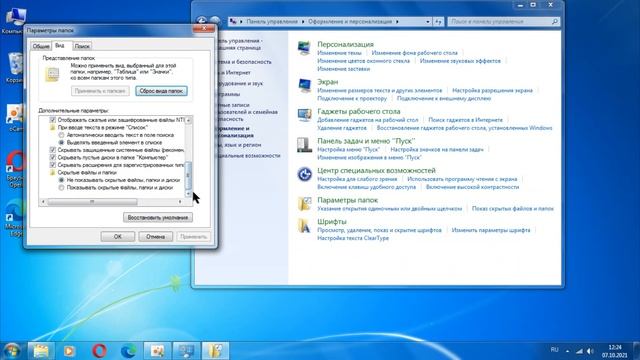
Task: Select Выделять введенный элемент в списке
Action: (x=61, y=142)
